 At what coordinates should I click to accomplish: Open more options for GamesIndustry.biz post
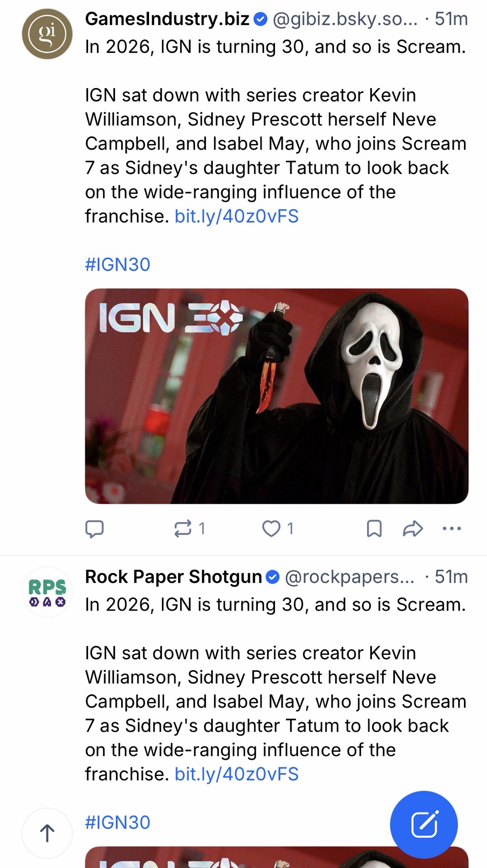[451, 528]
